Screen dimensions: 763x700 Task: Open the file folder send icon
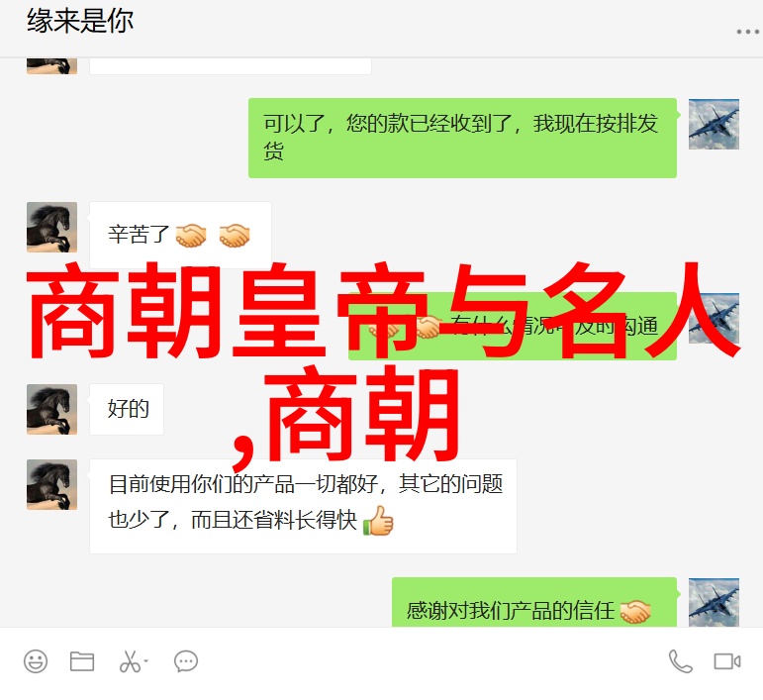coord(82,661)
